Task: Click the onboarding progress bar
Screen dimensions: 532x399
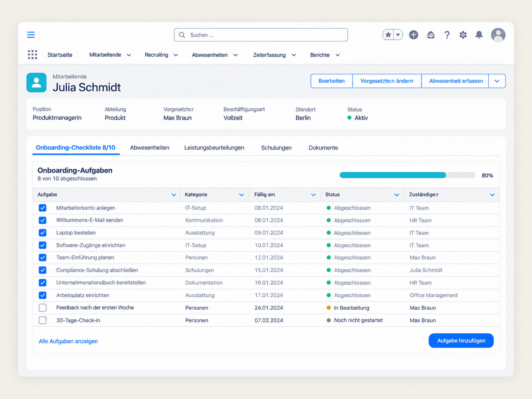Action: (407, 175)
